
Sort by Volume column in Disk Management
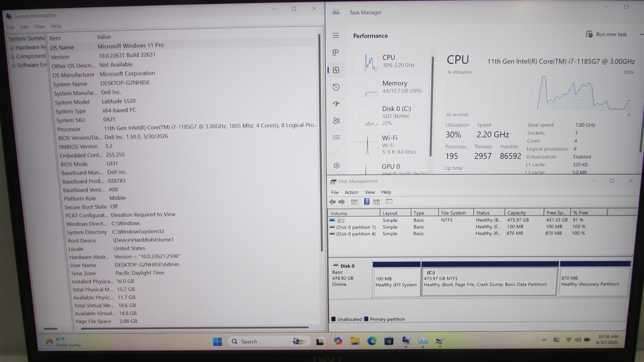354,213
